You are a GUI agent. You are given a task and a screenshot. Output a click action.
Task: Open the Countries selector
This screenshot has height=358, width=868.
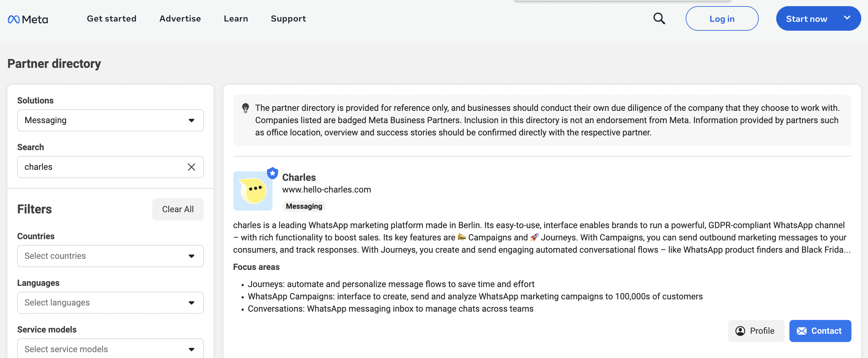(x=110, y=256)
